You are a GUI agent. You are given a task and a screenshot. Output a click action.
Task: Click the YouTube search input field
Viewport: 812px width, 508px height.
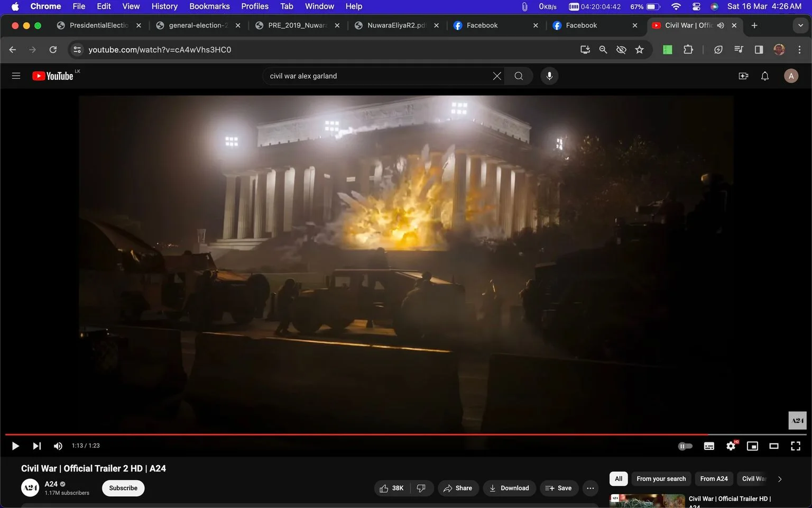click(378, 76)
